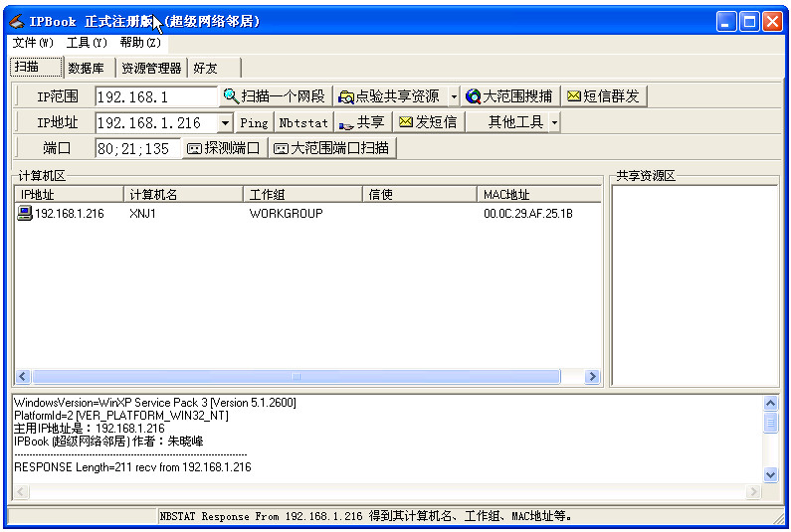Open the 工具(Y) menu
Image resolution: width=791 pixels, height=532 pixels.
point(87,43)
